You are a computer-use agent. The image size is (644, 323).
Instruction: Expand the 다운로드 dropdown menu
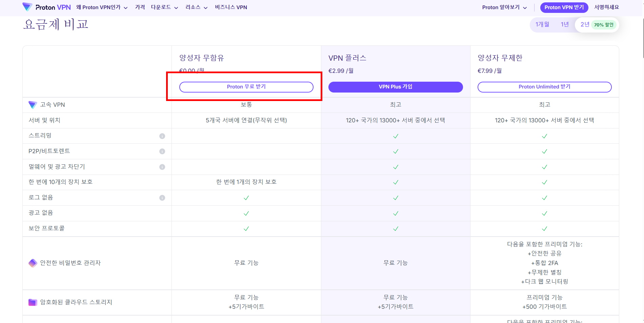click(x=164, y=7)
